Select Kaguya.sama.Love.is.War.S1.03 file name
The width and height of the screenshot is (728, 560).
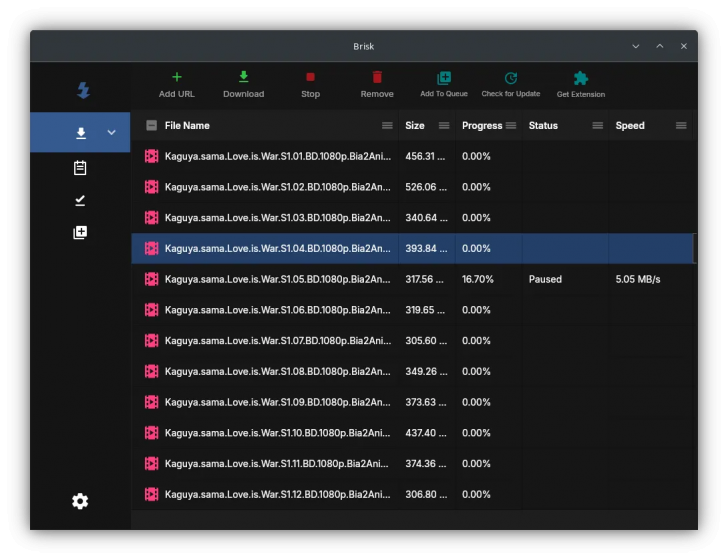pos(278,218)
